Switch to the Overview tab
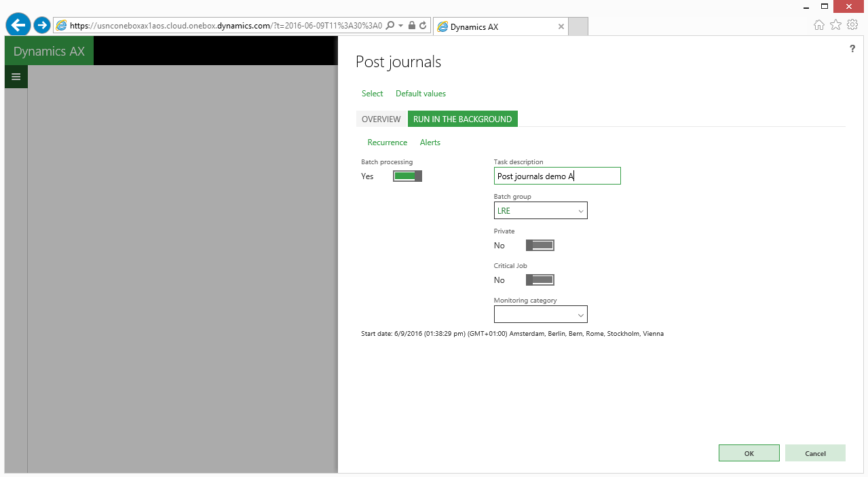The image size is (868, 477). coord(381,119)
